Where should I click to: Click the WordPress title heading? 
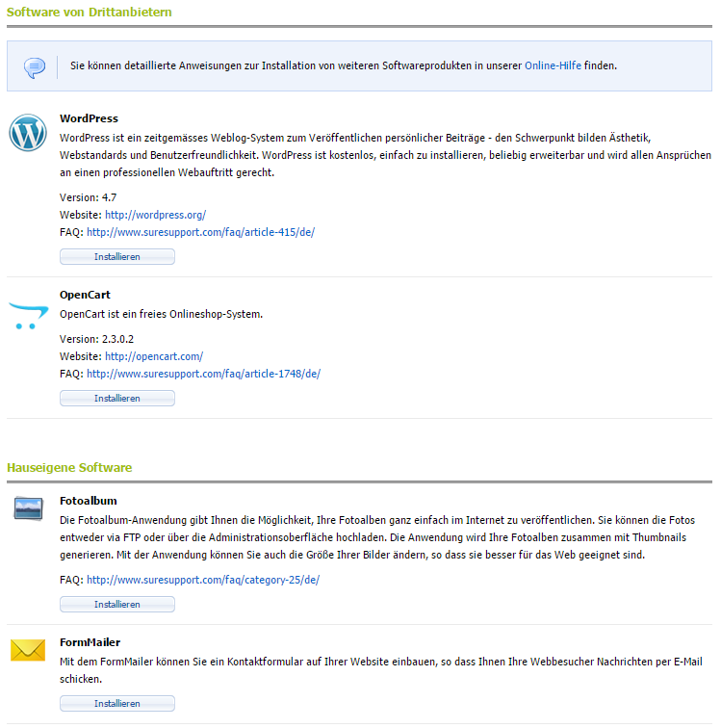click(89, 118)
